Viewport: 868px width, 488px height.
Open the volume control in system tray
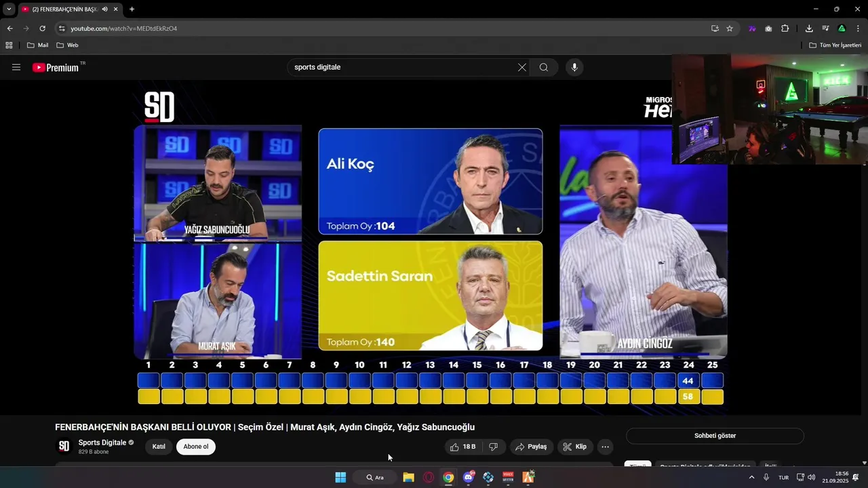coord(812,477)
